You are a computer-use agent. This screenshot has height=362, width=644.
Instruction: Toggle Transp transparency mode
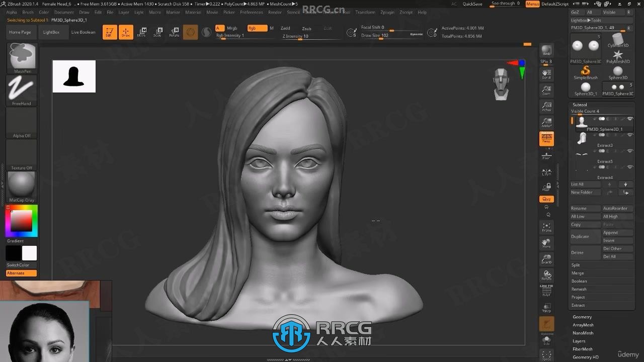point(546,308)
